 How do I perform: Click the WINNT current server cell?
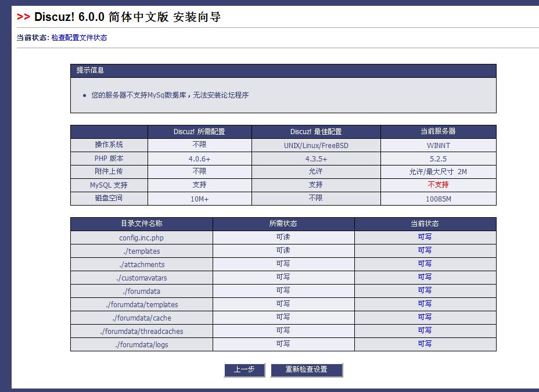(x=439, y=145)
